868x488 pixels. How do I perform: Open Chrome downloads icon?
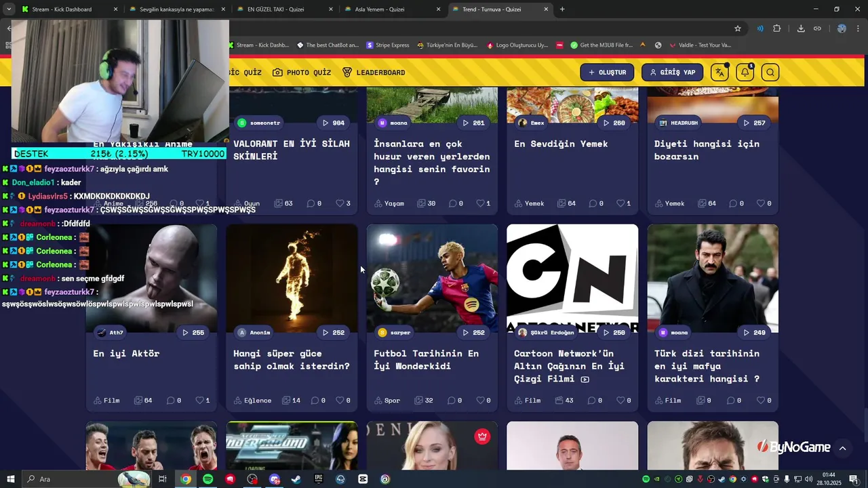coord(801,28)
